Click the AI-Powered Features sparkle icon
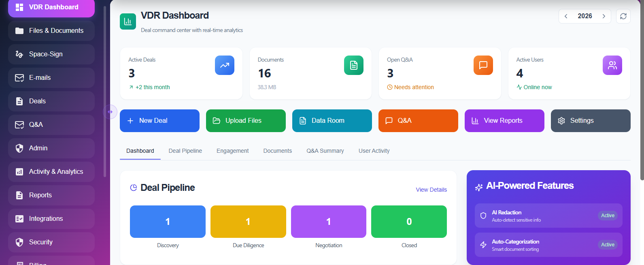This screenshot has width=644, height=265. (479, 187)
